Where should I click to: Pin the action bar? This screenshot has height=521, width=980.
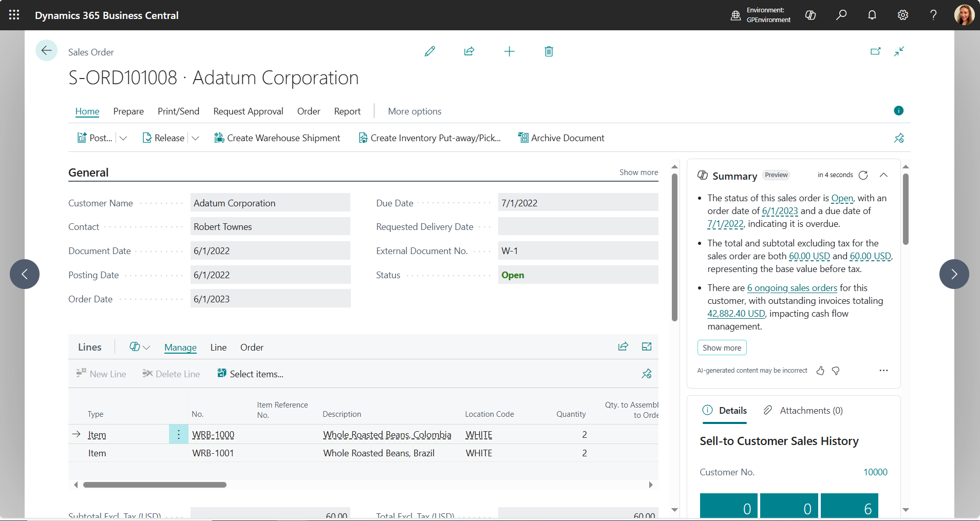[898, 138]
